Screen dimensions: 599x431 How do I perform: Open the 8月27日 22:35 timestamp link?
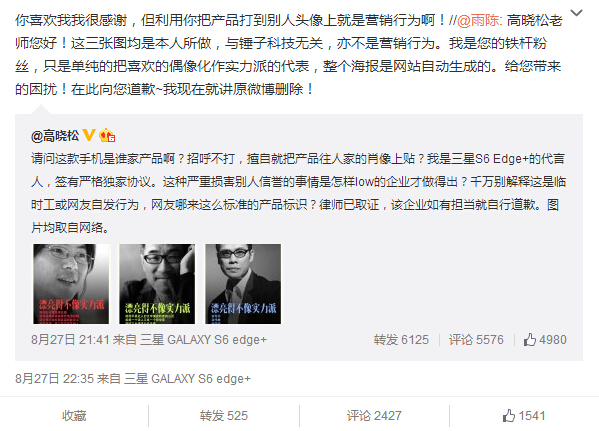click(54, 379)
